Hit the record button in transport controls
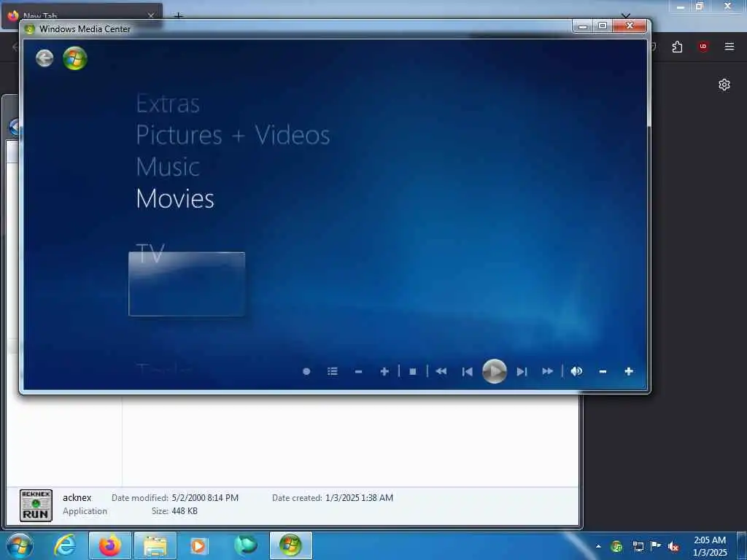The height and width of the screenshot is (560, 747). pyautogui.click(x=306, y=371)
